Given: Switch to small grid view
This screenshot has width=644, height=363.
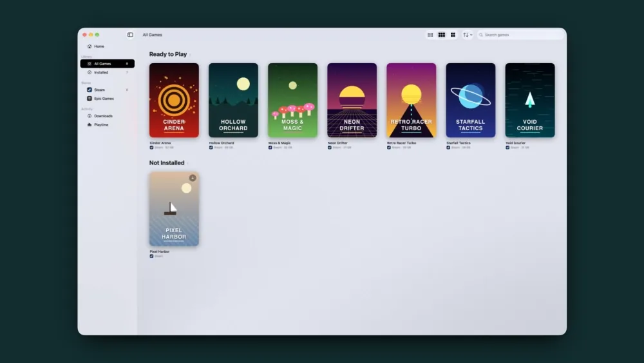Looking at the screenshot, I should point(430,35).
